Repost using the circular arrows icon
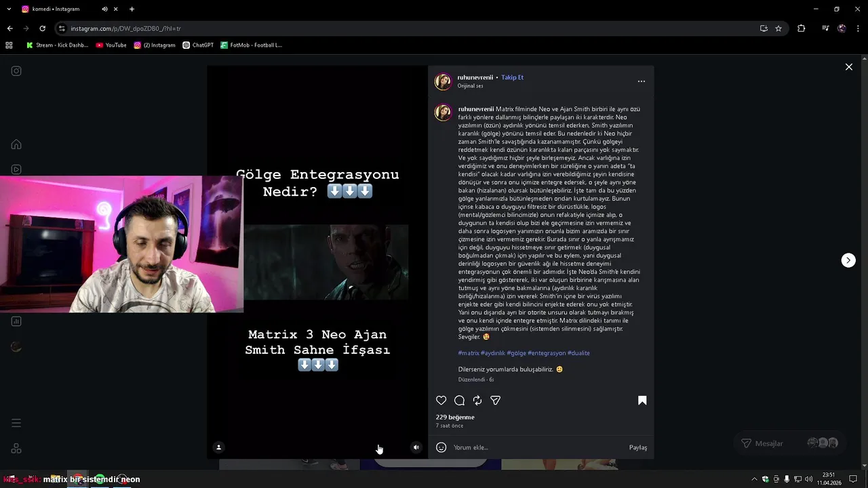 tap(477, 401)
